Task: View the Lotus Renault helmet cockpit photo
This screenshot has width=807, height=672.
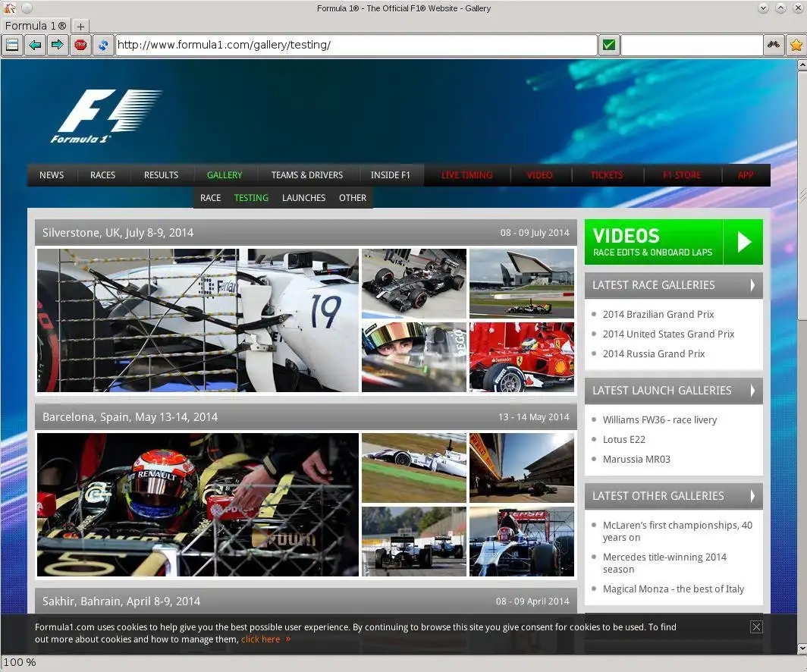Action: pyautogui.click(x=198, y=504)
